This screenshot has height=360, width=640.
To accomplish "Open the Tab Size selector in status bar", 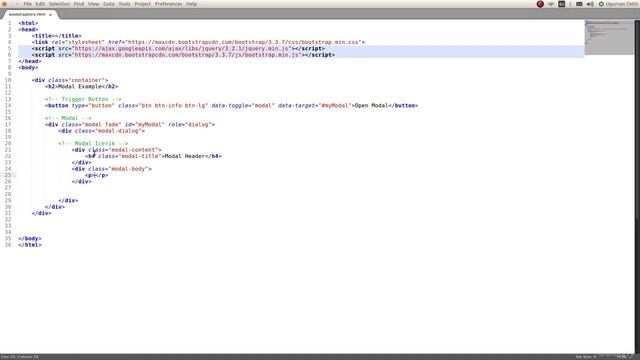I will (x=586, y=357).
